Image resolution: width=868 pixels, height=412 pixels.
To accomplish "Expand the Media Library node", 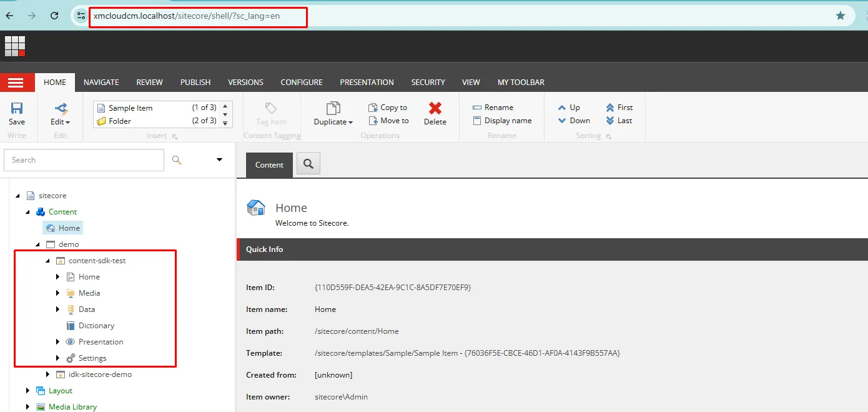I will 27,407.
